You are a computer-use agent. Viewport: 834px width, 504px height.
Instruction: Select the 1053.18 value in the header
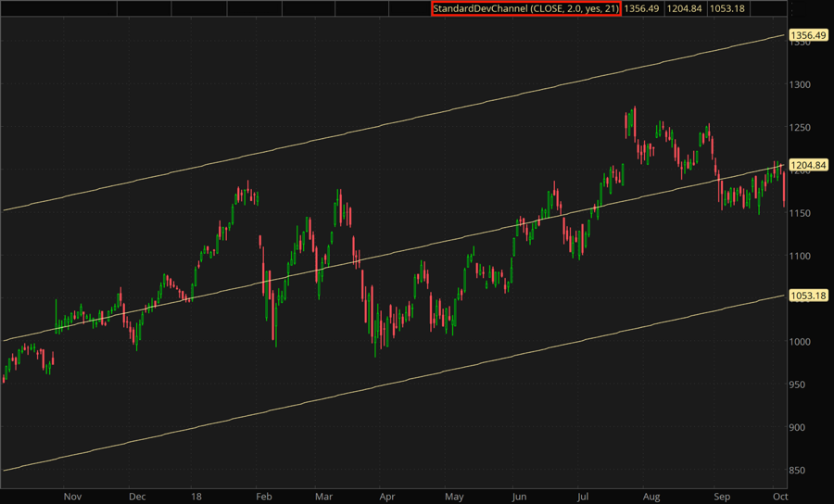[727, 8]
